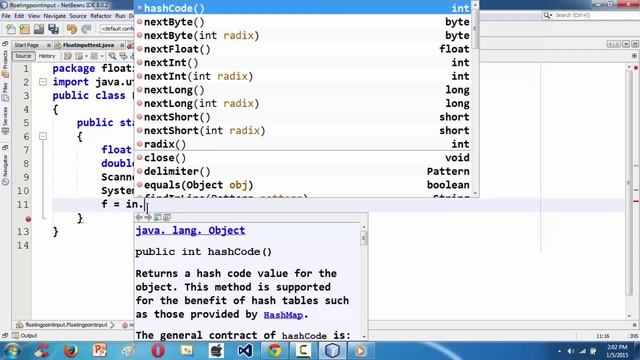
Task: Collapse the method fold on line 6
Action: [43, 136]
